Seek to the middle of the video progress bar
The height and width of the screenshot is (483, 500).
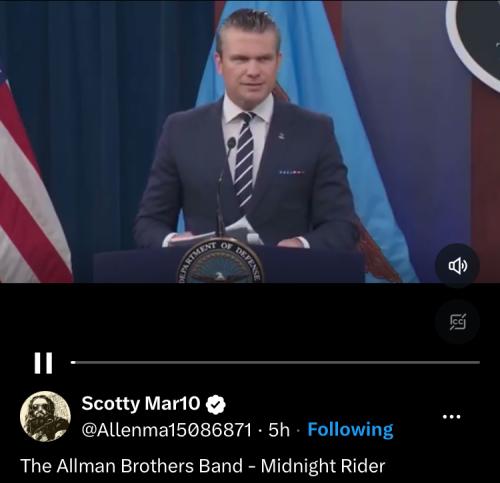click(x=275, y=362)
